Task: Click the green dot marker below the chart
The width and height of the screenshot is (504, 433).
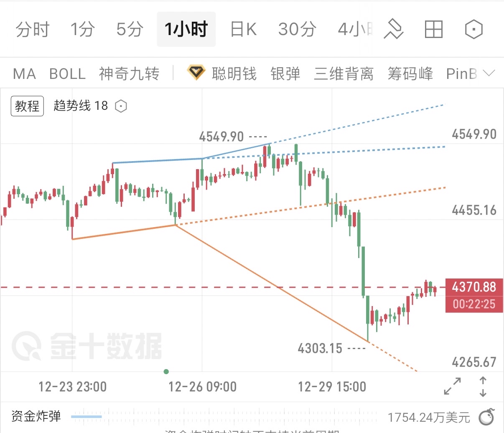Action: (166, 371)
